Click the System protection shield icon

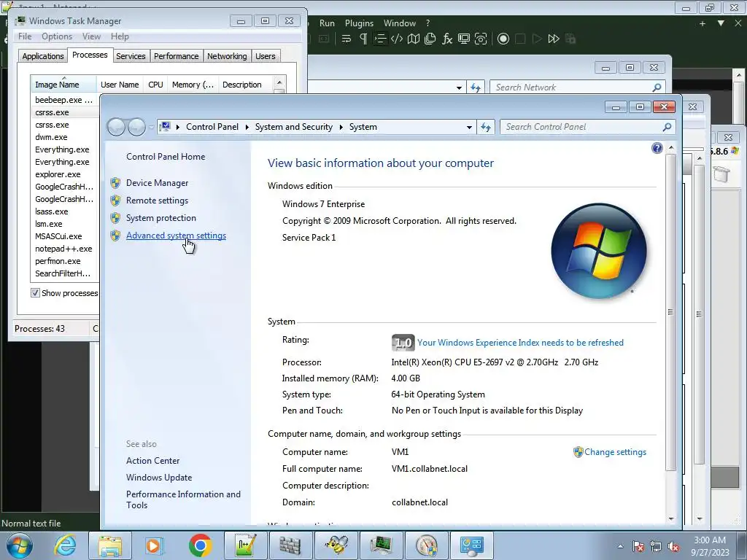coord(115,218)
